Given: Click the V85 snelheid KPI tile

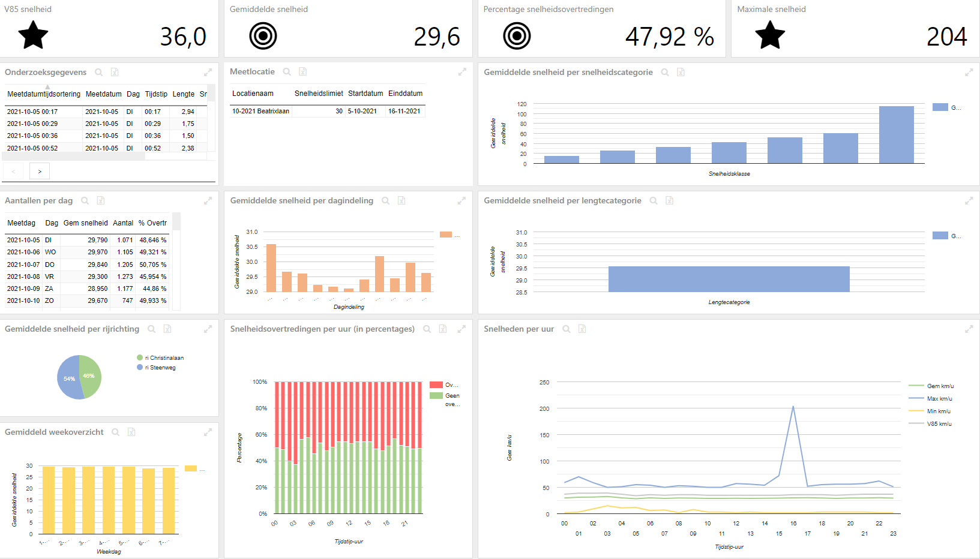Looking at the screenshot, I should pos(109,29).
